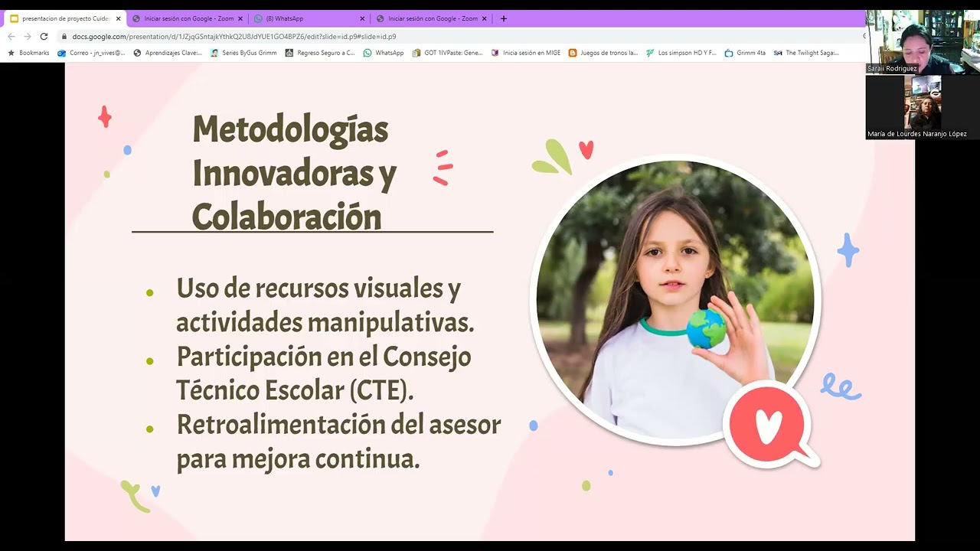Switch to the first 'Iniciar sesión con Google - Zoom' tab
Screen dimensions: 980x551
pyautogui.click(x=187, y=18)
